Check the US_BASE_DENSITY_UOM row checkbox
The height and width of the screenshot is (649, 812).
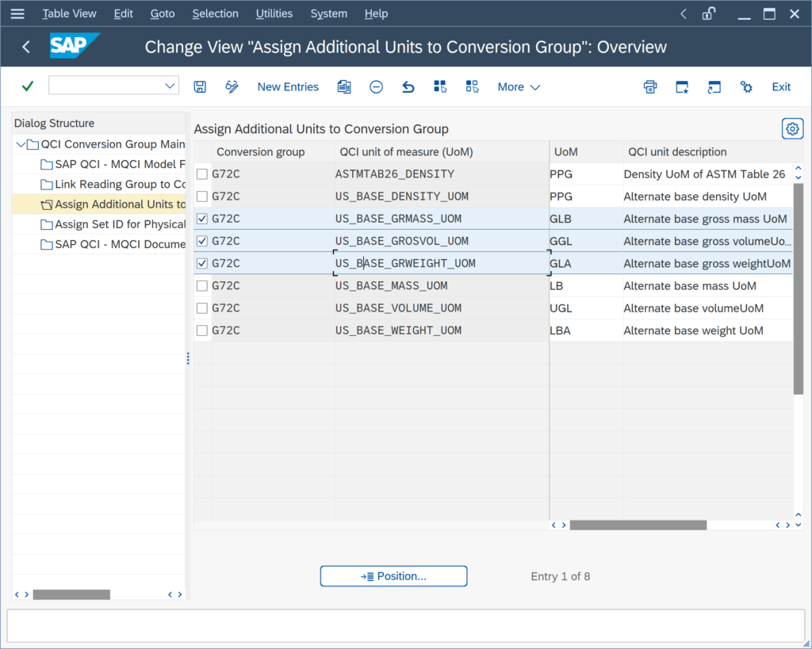(202, 197)
